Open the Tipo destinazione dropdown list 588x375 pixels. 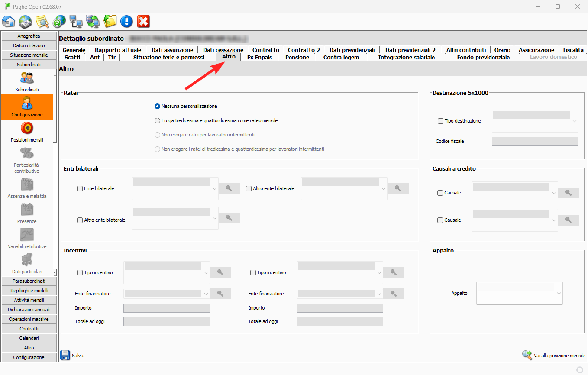tap(574, 121)
